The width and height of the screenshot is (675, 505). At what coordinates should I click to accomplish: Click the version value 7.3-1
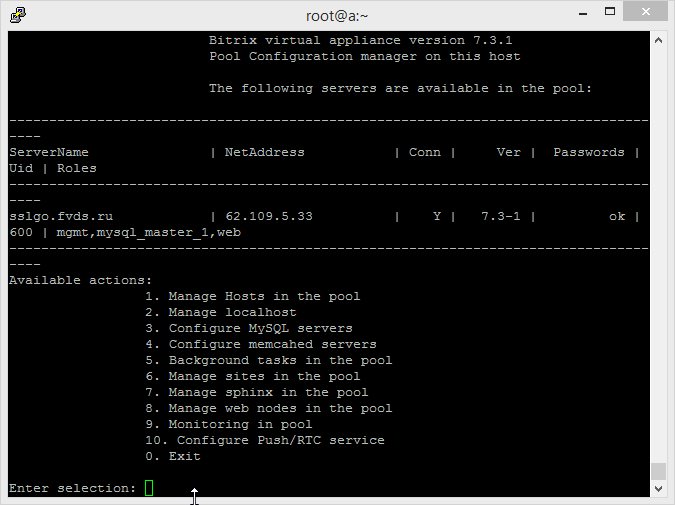click(501, 216)
